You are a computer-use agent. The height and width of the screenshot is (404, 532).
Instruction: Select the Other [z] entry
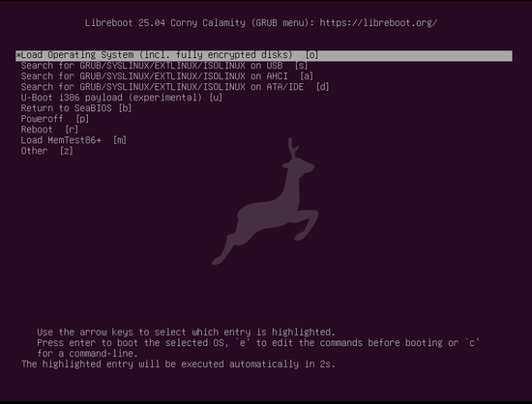point(46,151)
